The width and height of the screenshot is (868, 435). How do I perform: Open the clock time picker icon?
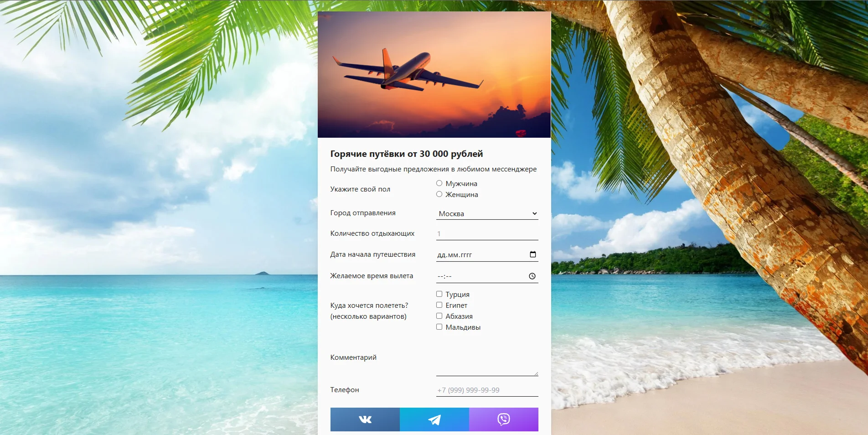coord(532,276)
